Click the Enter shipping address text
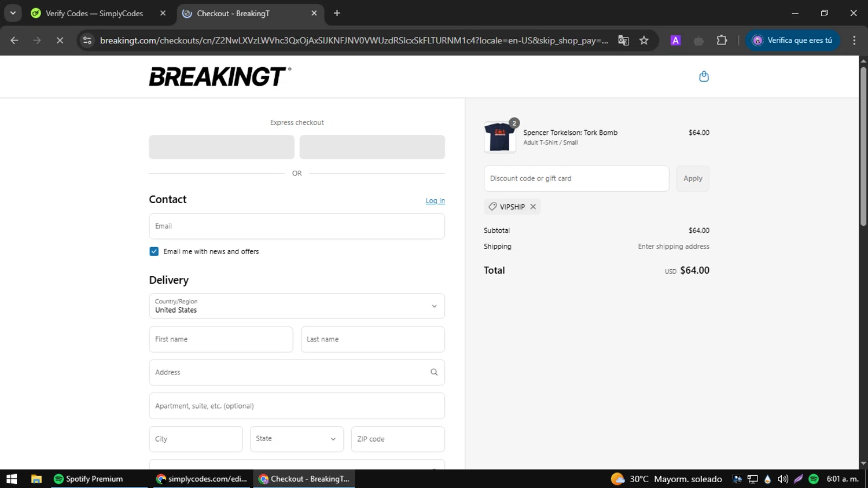Image resolution: width=868 pixels, height=488 pixels. 674,247
